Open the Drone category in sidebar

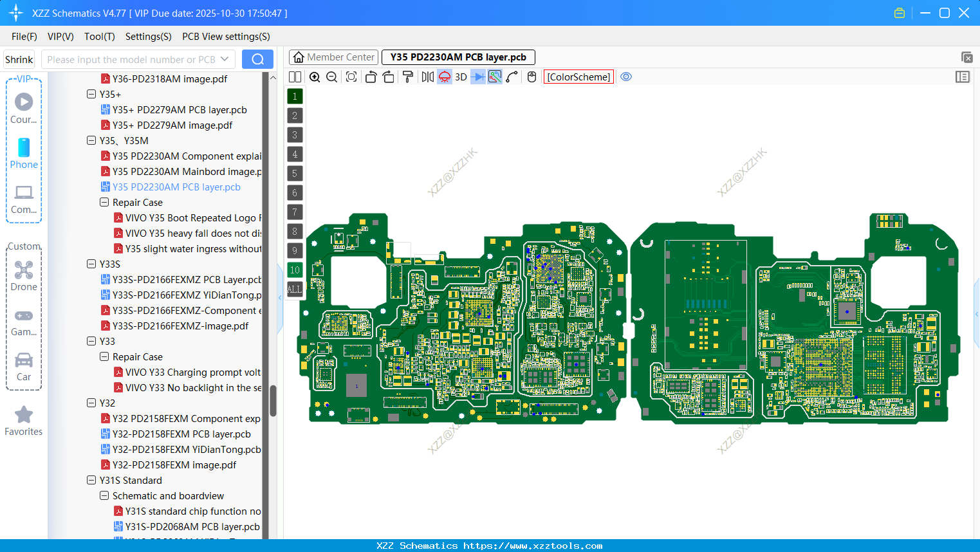click(24, 273)
